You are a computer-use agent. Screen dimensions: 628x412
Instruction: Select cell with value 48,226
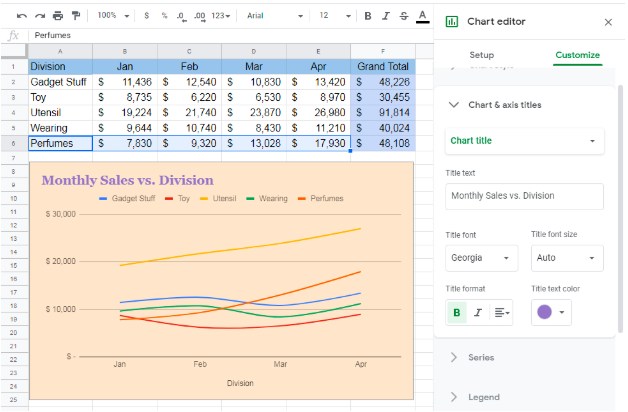click(x=383, y=82)
